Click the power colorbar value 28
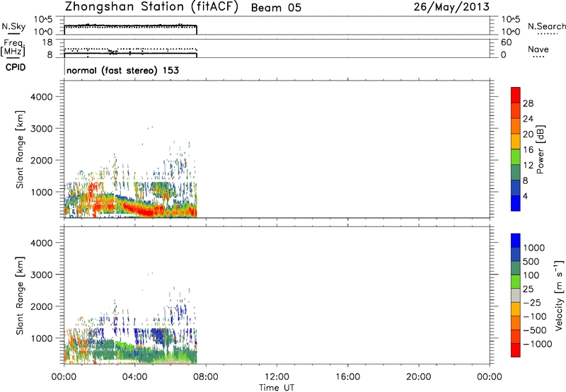Viewport: 566px width, 392px height. 528,103
